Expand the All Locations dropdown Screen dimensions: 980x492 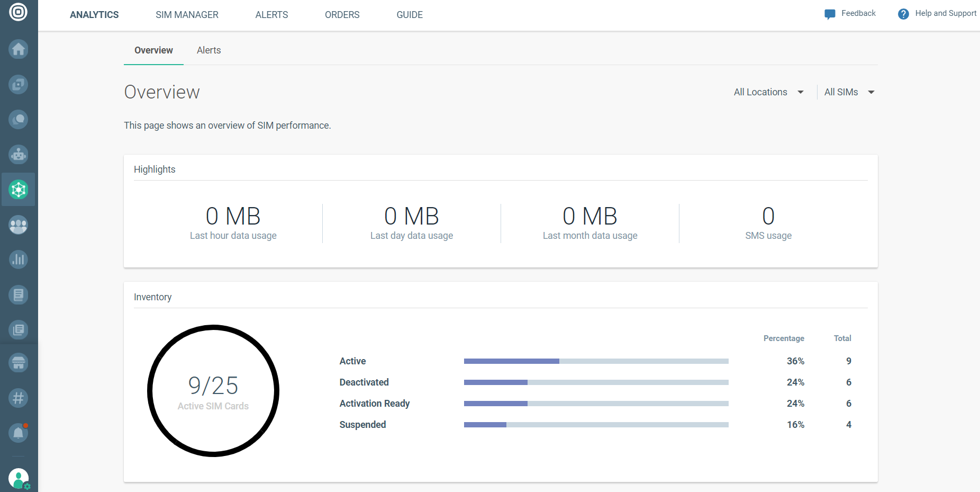tap(768, 92)
